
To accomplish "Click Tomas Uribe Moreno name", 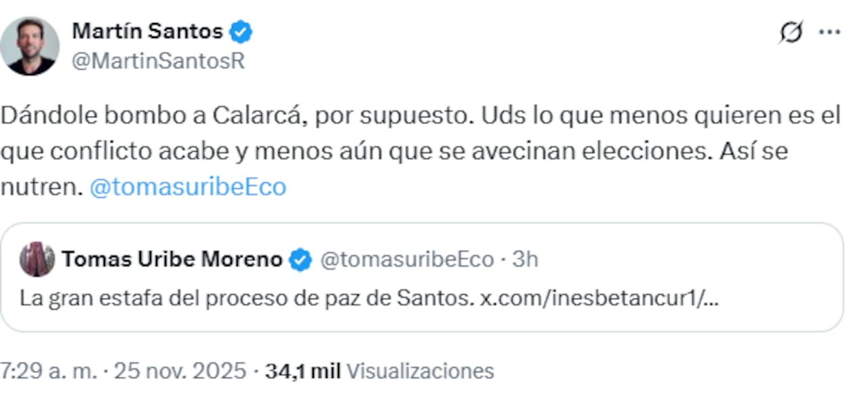I will tap(172, 258).
